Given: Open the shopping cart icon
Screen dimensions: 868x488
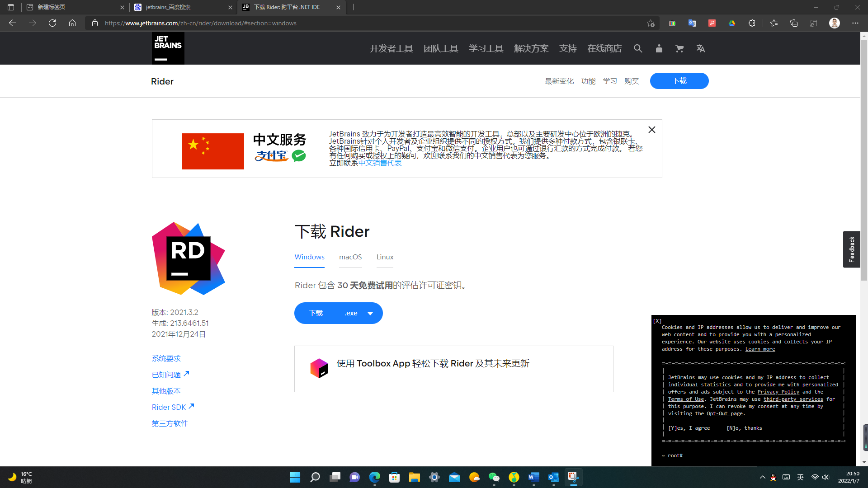Looking at the screenshot, I should 679,48.
